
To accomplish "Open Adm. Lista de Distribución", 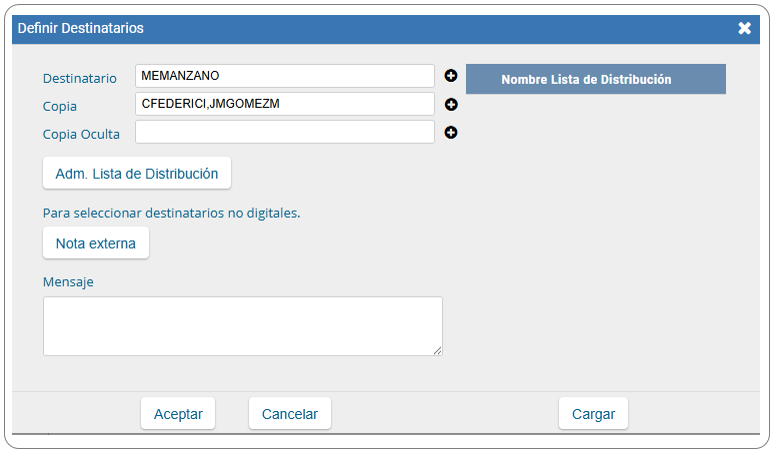I will [x=137, y=173].
